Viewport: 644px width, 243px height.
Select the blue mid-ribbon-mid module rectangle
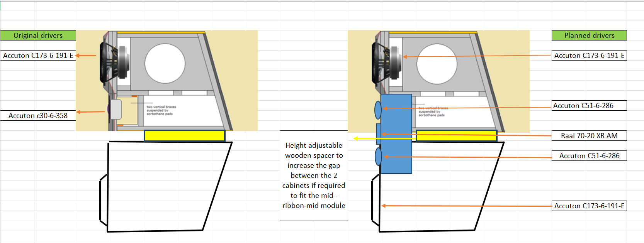(396, 134)
